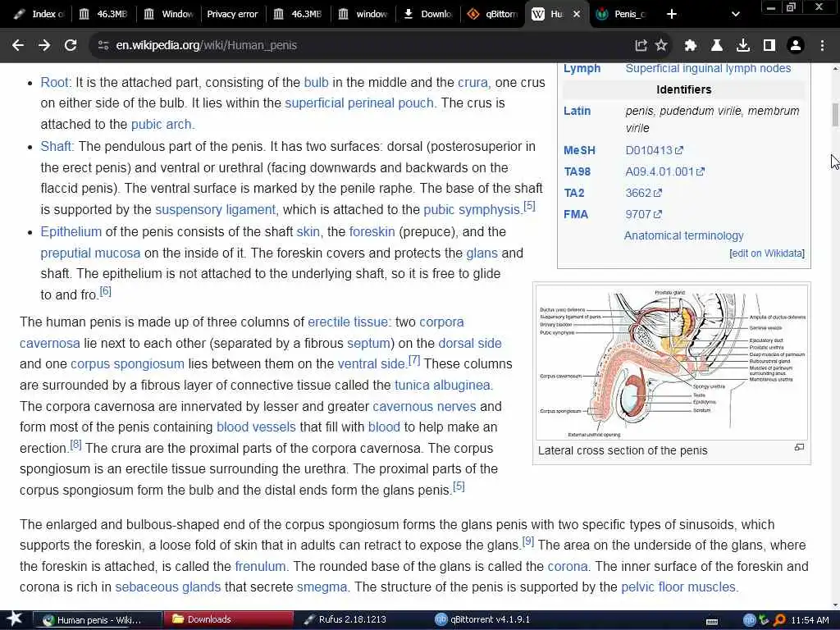Open the lateral cross section diagram
The height and width of the screenshot is (630, 840).
tap(672, 362)
